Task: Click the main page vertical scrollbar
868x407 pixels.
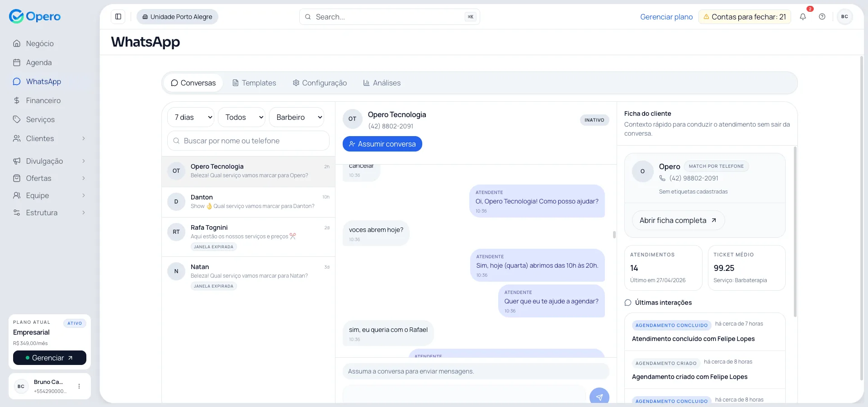Action: click(861, 218)
